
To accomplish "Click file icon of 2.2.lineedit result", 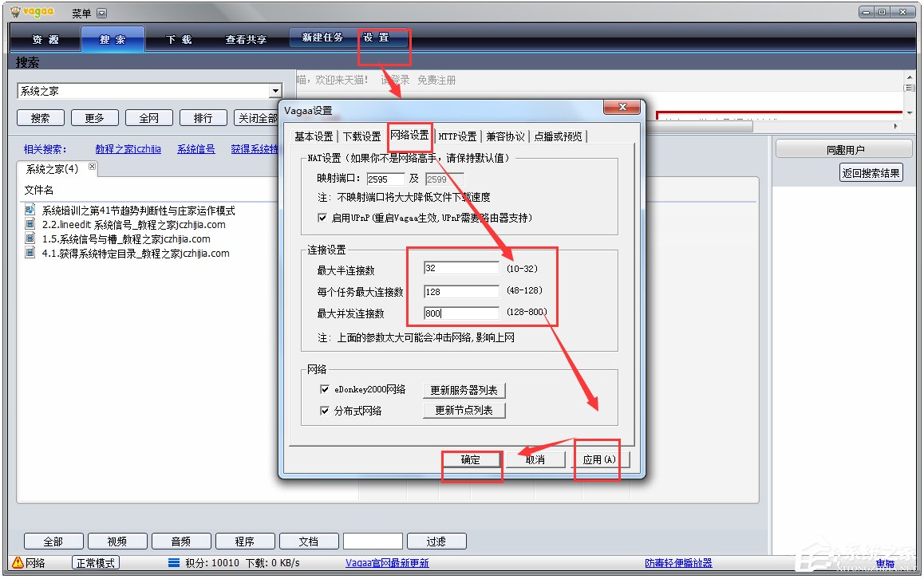I will click(x=30, y=224).
